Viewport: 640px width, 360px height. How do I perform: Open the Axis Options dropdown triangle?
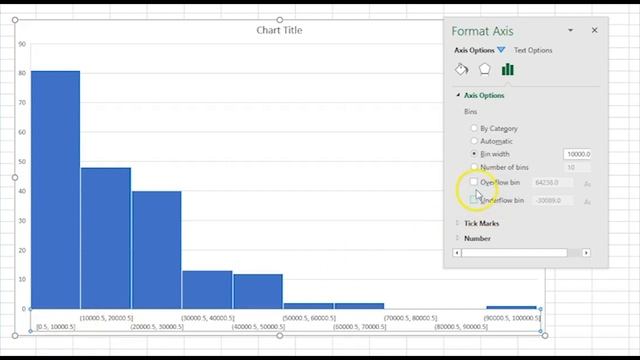pos(501,50)
